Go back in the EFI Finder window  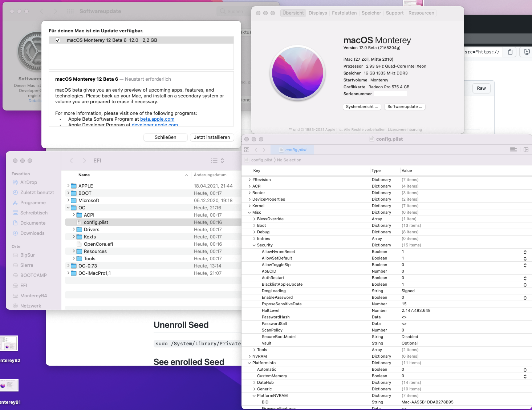72,161
